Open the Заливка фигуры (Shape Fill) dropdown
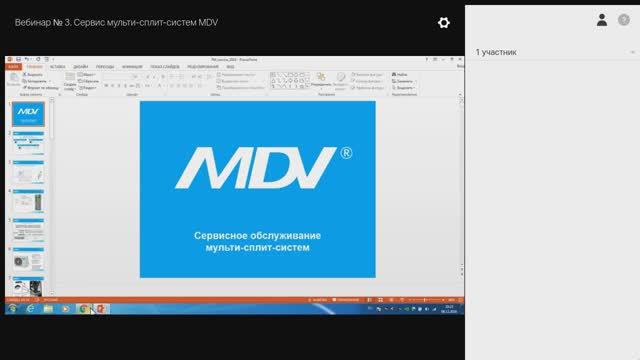The width and height of the screenshot is (640, 360). [367, 75]
